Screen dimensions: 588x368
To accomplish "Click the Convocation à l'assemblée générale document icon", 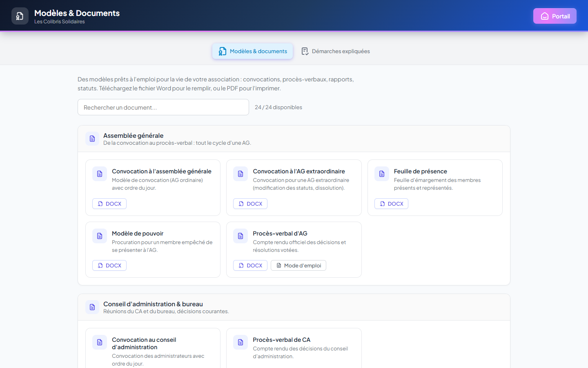I will pos(100,174).
